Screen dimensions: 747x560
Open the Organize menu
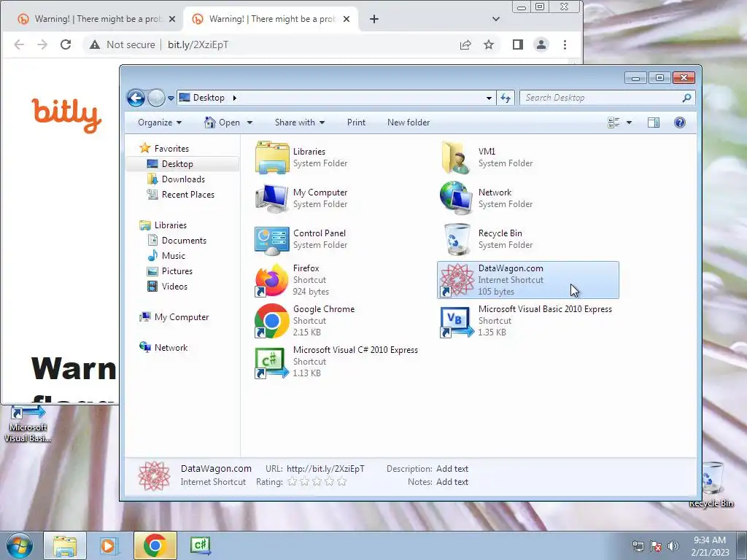[160, 122]
